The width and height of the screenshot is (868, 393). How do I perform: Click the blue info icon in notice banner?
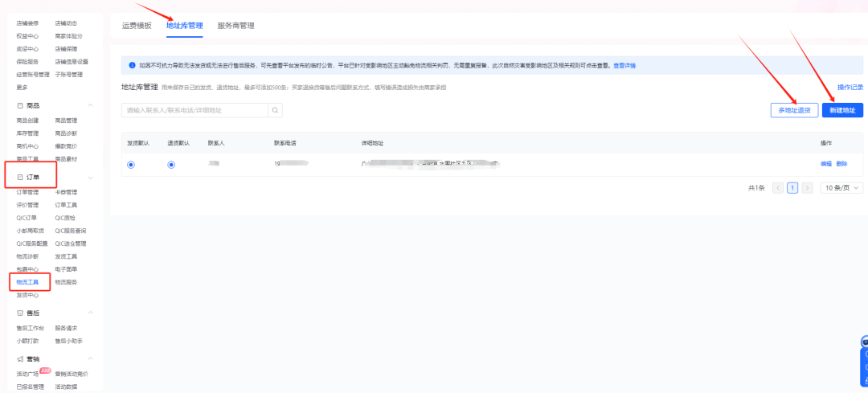click(x=132, y=66)
